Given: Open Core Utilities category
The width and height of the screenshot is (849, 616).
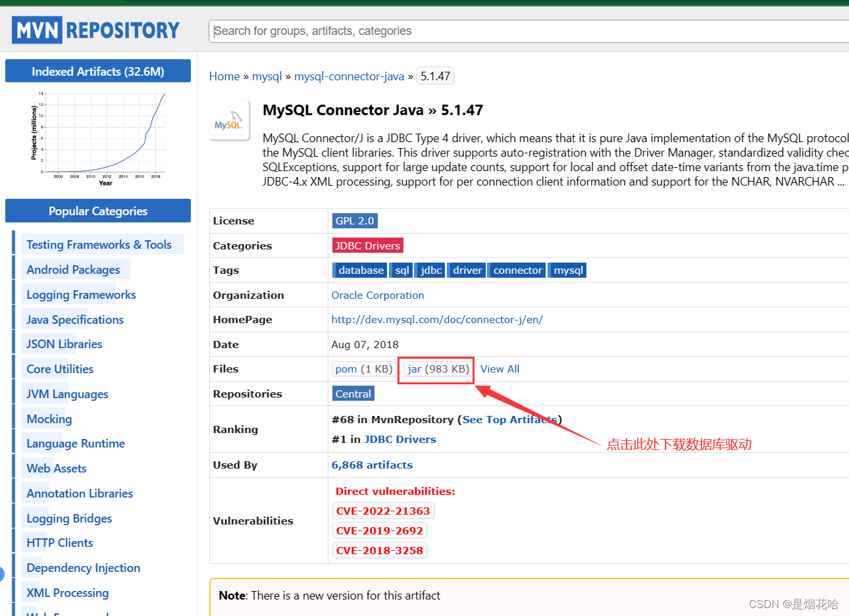Looking at the screenshot, I should 60,369.
